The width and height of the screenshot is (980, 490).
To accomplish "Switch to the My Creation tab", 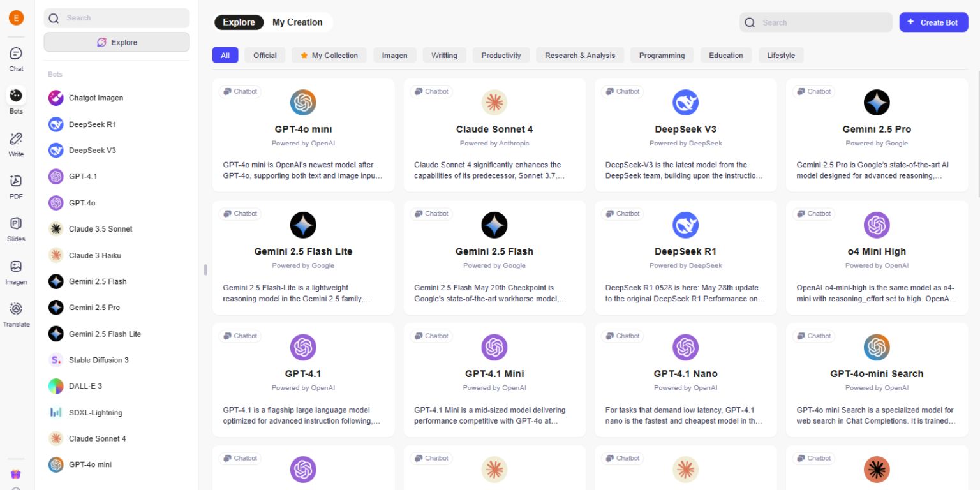I will coord(297,22).
